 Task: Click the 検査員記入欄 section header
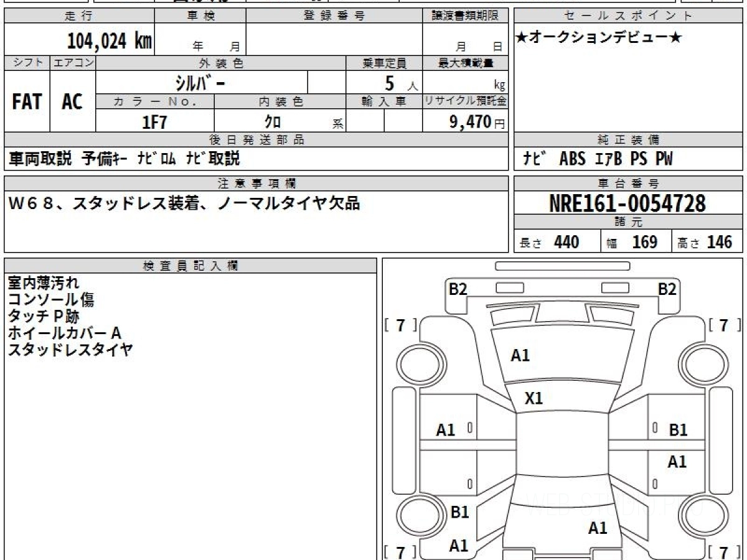[190, 266]
